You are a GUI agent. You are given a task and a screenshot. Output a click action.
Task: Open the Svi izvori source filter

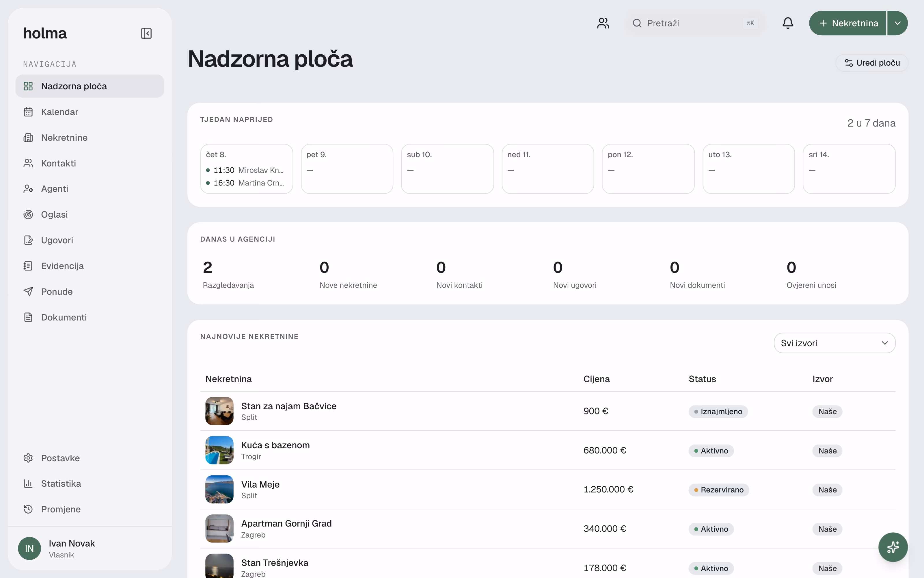[834, 343]
